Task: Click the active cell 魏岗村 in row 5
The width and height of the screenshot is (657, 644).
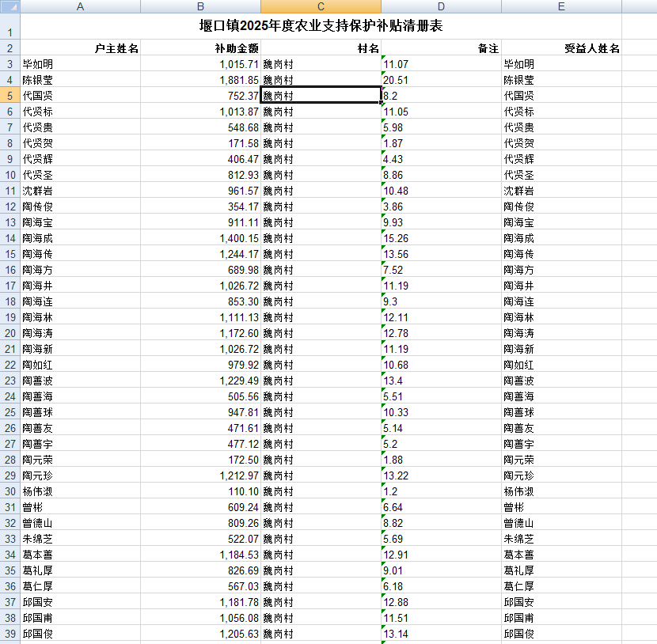Action: point(321,96)
